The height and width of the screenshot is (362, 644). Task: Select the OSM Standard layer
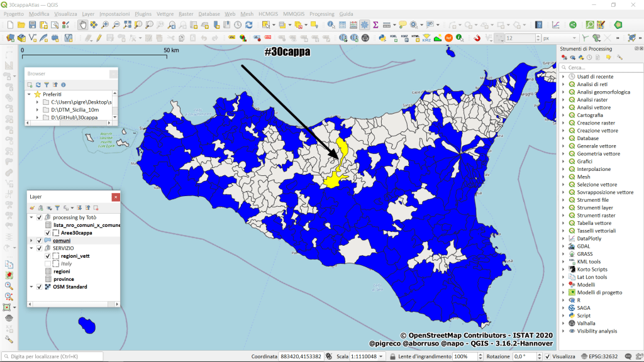tap(70, 287)
